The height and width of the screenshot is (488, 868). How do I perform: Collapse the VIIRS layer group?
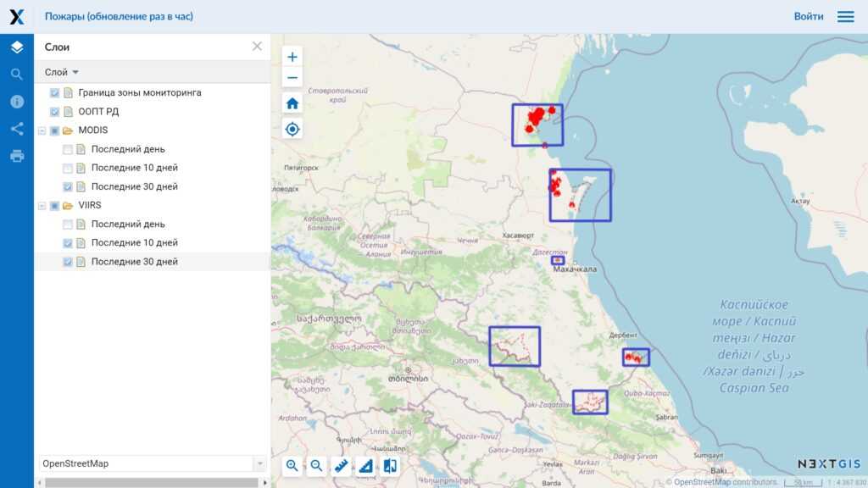click(42, 206)
